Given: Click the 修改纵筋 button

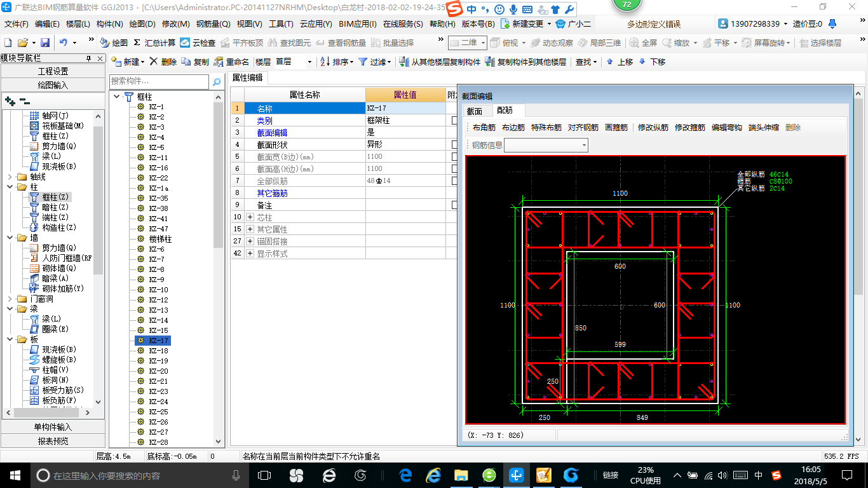Looking at the screenshot, I should tap(653, 127).
